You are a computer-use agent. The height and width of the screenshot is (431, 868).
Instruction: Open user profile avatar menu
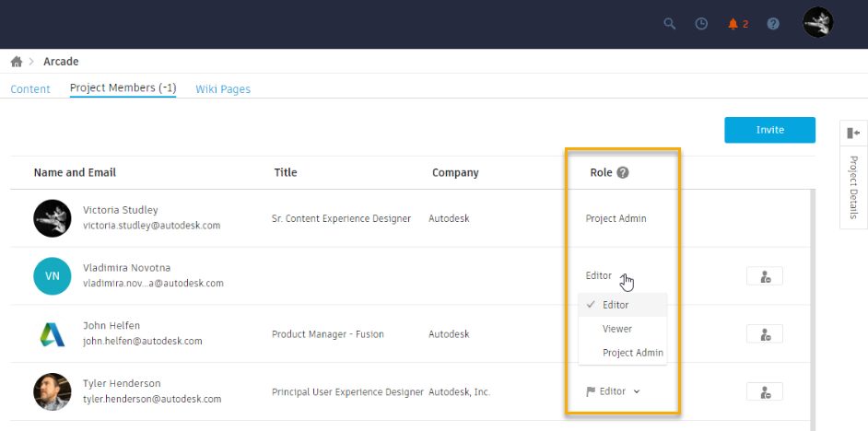pos(817,23)
